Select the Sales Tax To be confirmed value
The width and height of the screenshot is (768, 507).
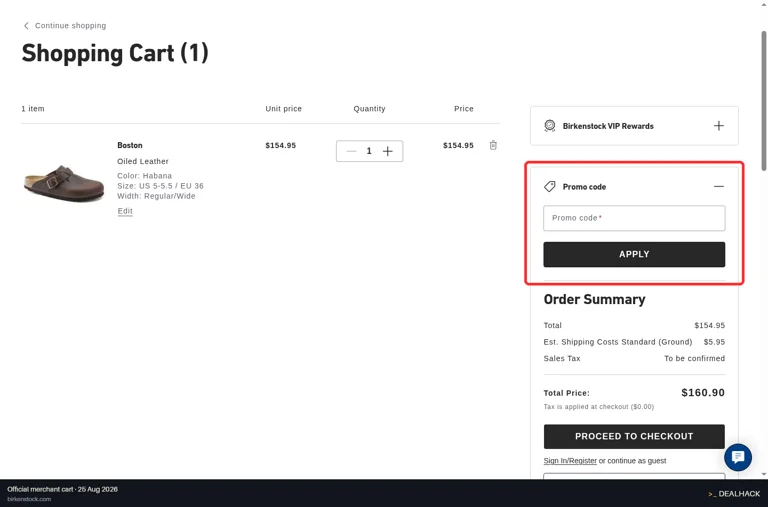695,358
